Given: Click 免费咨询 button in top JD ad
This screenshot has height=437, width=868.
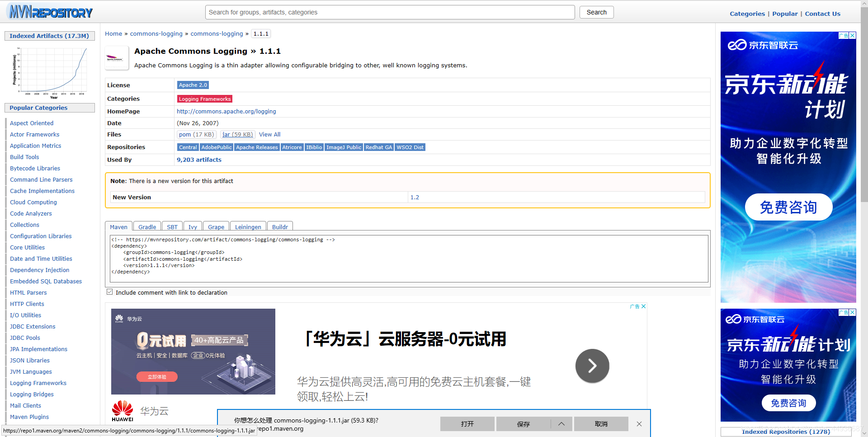Looking at the screenshot, I should coord(788,207).
